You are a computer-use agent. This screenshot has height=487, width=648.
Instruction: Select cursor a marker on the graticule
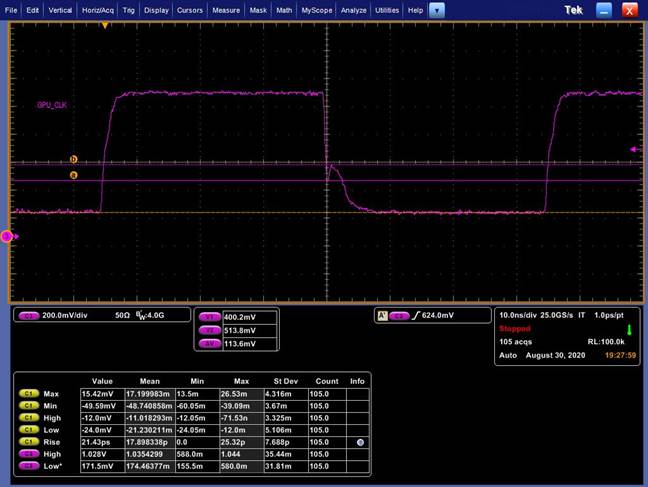click(x=74, y=175)
